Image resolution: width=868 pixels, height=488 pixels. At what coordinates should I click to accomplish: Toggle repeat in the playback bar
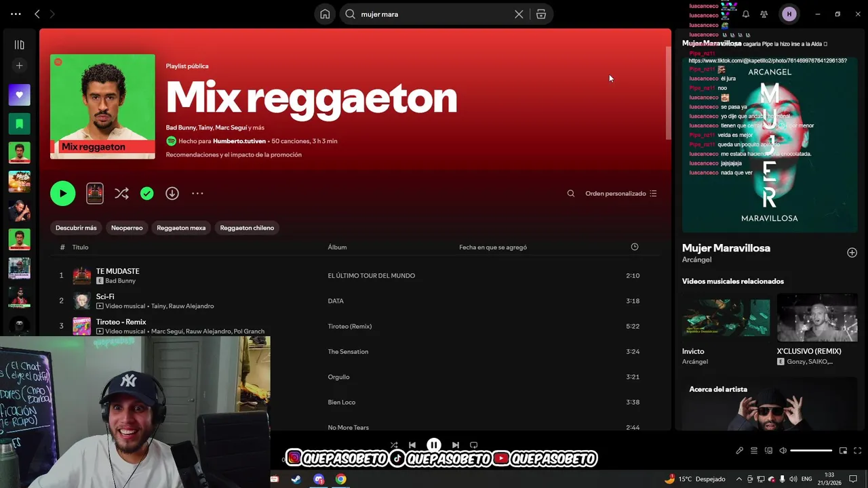[474, 445]
